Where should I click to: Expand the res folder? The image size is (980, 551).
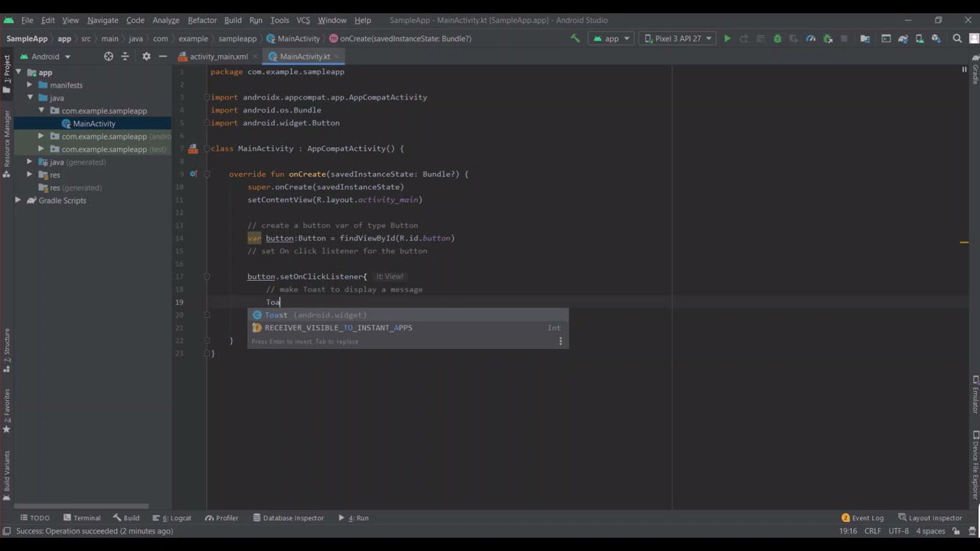(x=30, y=174)
